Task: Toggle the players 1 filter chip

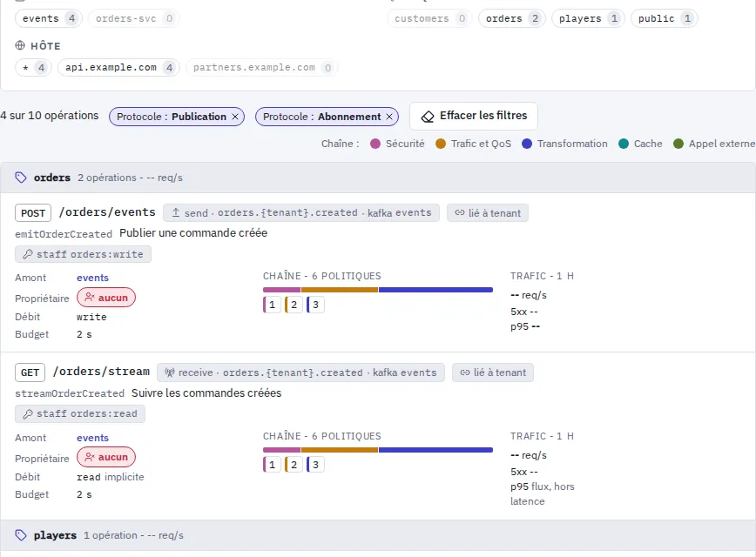Action: (588, 18)
